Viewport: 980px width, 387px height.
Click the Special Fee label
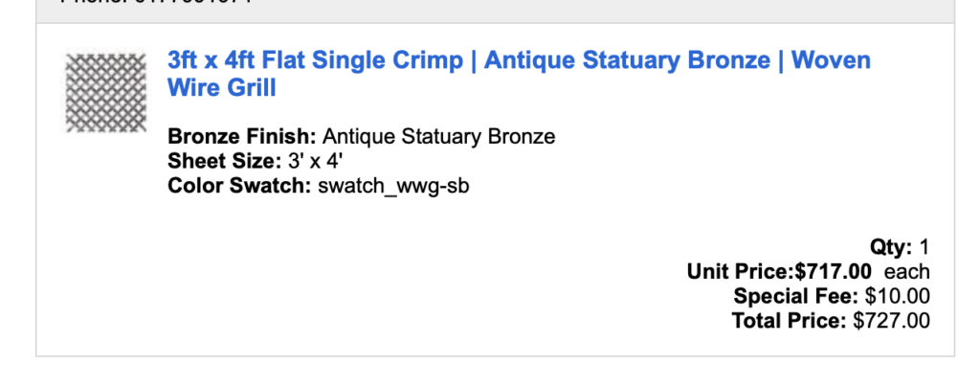coord(796,297)
